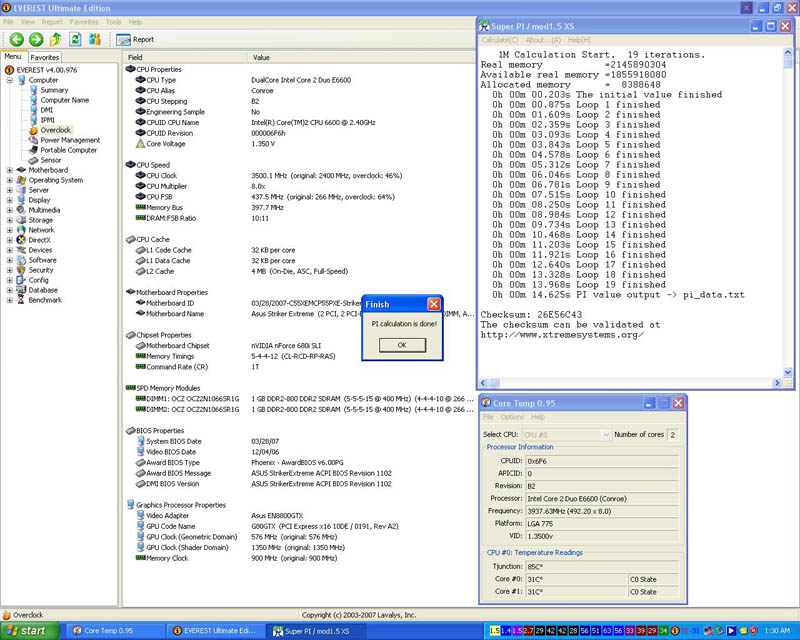
Task: Expand the Server tree node
Action: pos(10,190)
